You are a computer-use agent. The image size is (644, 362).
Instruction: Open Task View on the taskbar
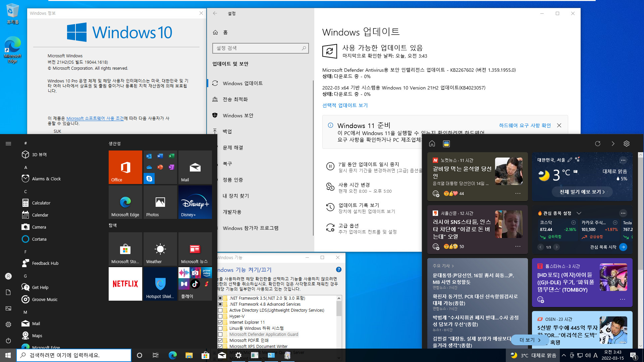156,355
